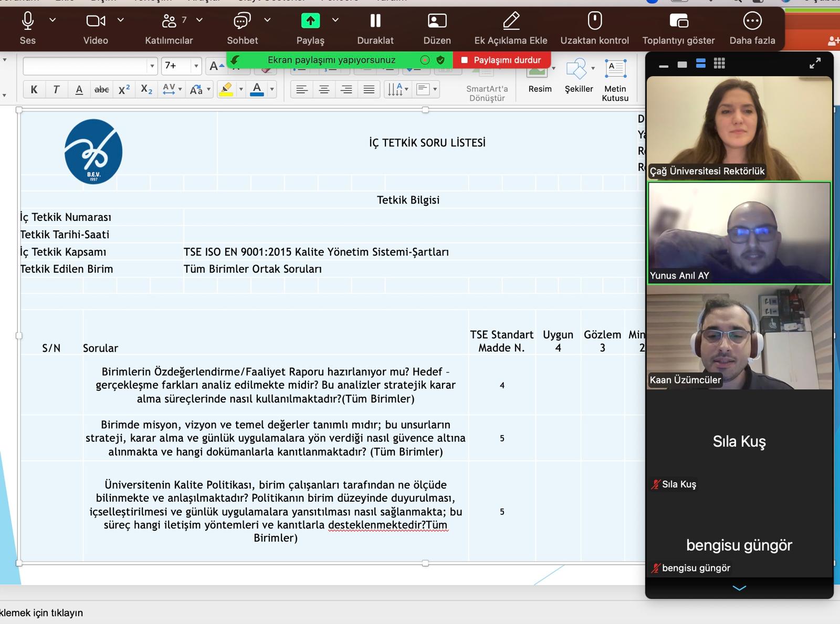Screen dimensions: 840x624
Task: Open Ek Açıklama Ekle annotation tool
Action: (511, 22)
